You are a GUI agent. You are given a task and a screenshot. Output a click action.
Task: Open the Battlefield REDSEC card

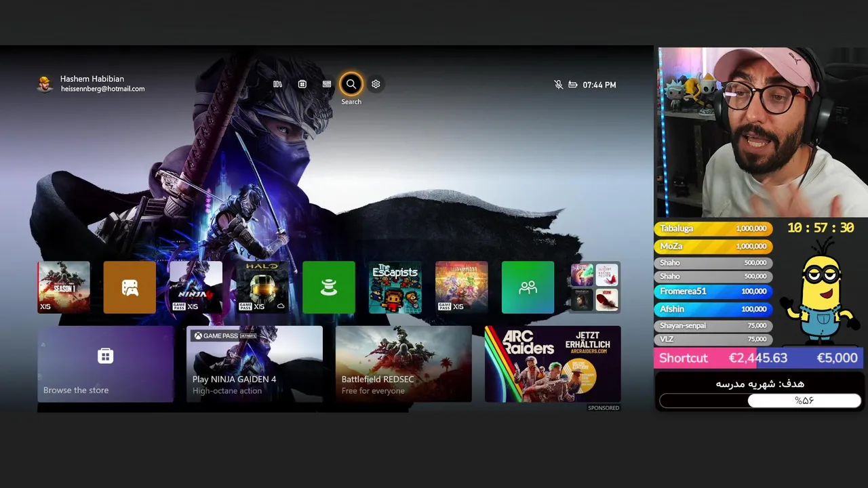[404, 365]
